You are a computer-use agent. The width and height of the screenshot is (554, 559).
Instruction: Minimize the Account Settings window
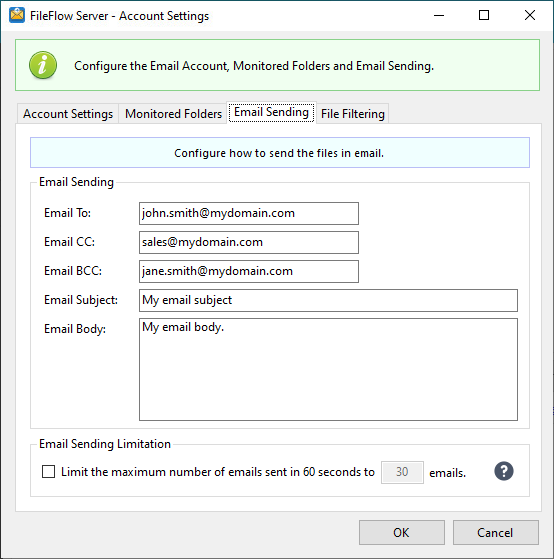point(439,15)
